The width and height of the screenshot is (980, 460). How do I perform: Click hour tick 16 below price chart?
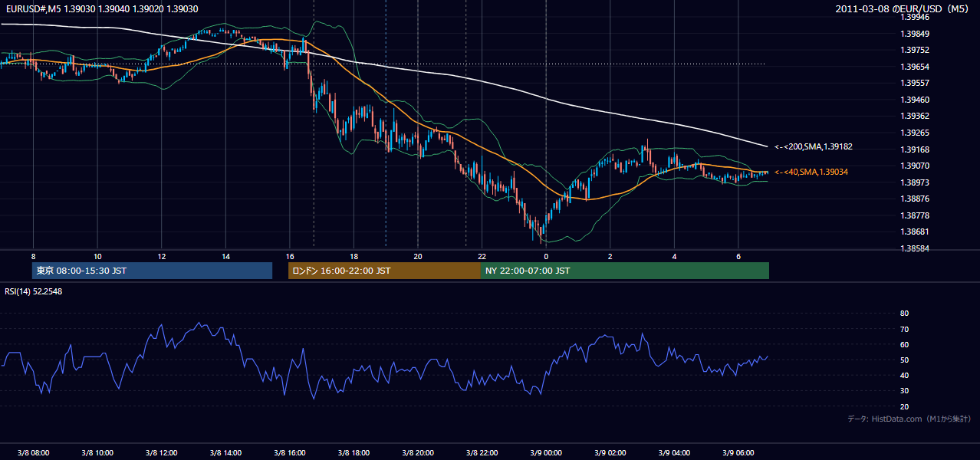(x=289, y=256)
